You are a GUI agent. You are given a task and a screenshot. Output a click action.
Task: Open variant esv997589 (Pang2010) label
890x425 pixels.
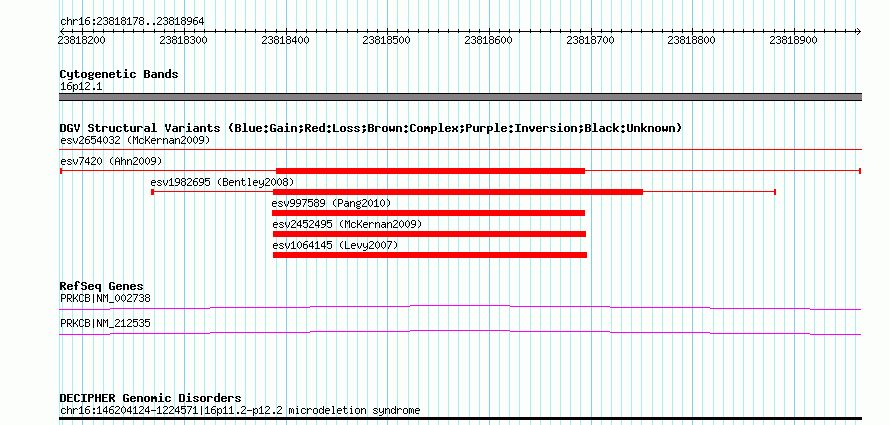pos(331,203)
